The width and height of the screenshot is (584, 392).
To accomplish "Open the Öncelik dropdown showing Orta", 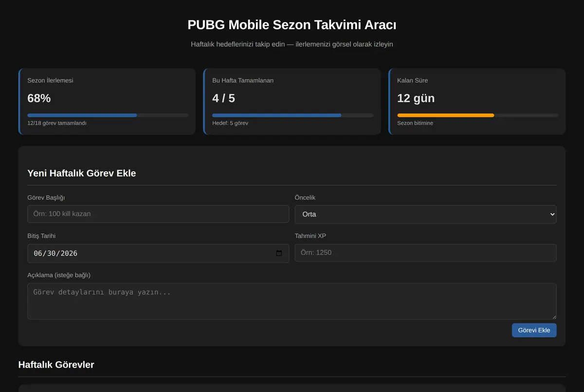I will [x=425, y=214].
